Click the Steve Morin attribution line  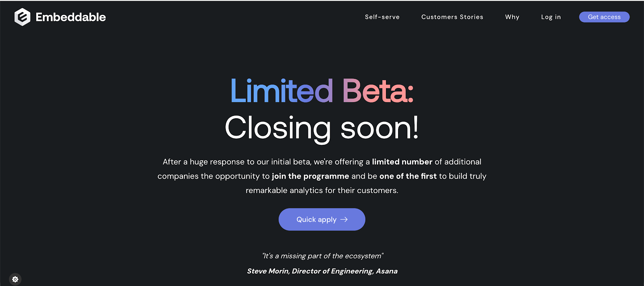[x=322, y=271]
